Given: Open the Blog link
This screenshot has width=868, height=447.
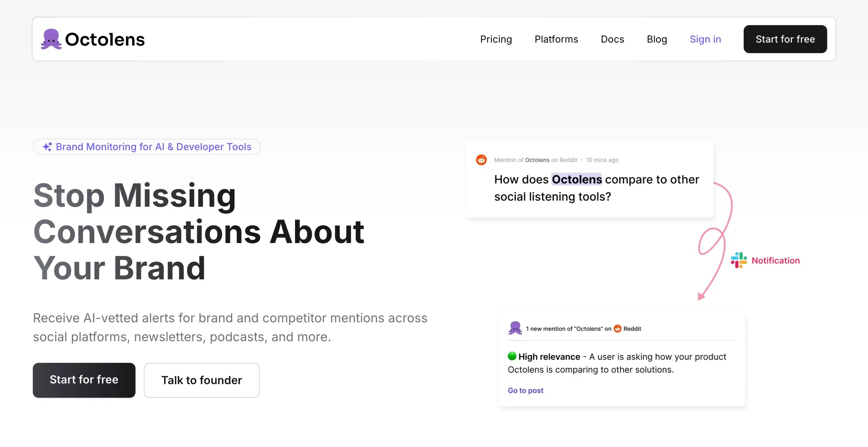Looking at the screenshot, I should tap(657, 39).
